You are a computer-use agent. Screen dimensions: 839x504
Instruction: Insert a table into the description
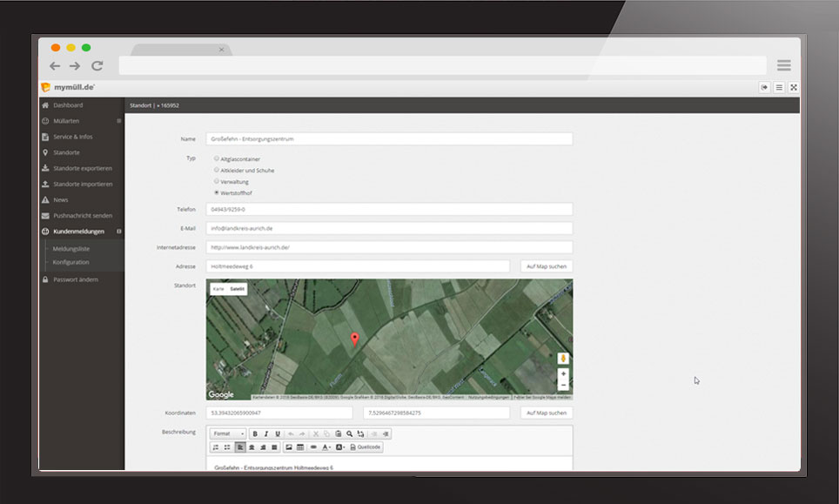[300, 447]
